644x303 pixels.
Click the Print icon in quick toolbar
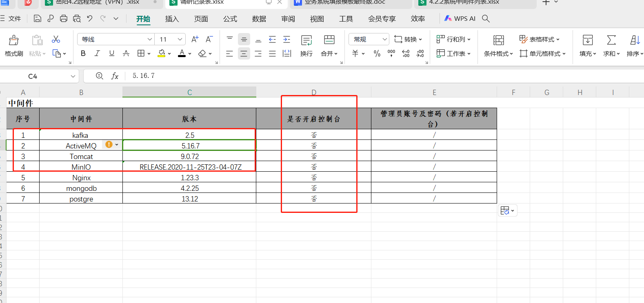(64, 18)
